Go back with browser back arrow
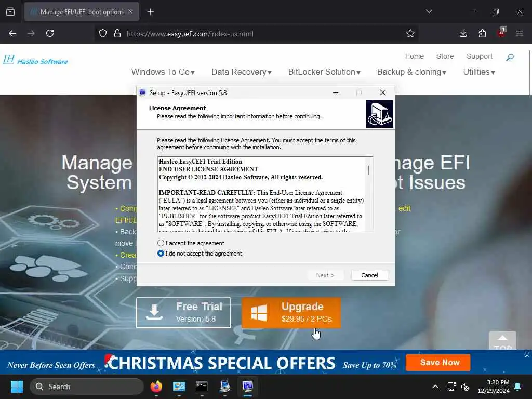Viewport: 532px width, 399px height. tap(12, 33)
